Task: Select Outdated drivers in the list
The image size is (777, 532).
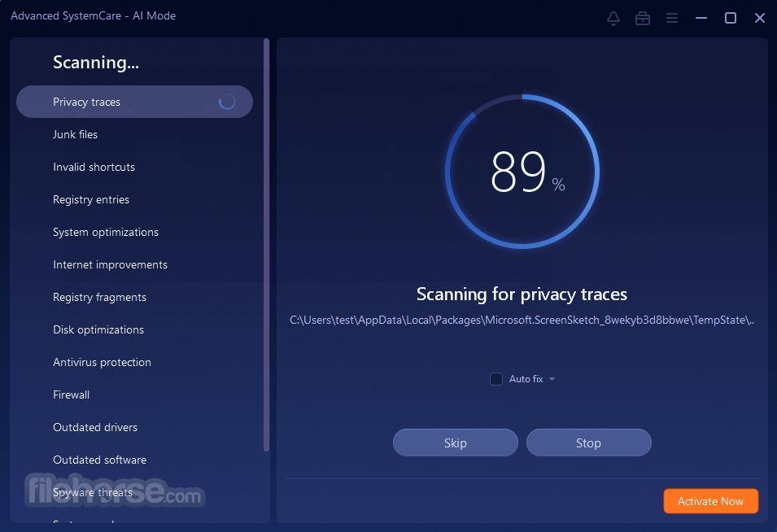Action: coord(95,428)
